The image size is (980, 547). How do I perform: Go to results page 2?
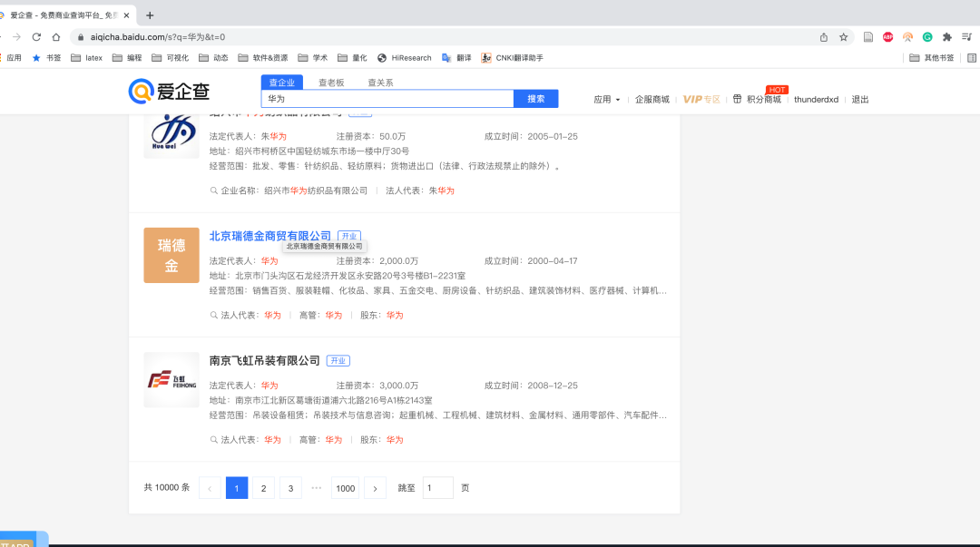(x=263, y=488)
